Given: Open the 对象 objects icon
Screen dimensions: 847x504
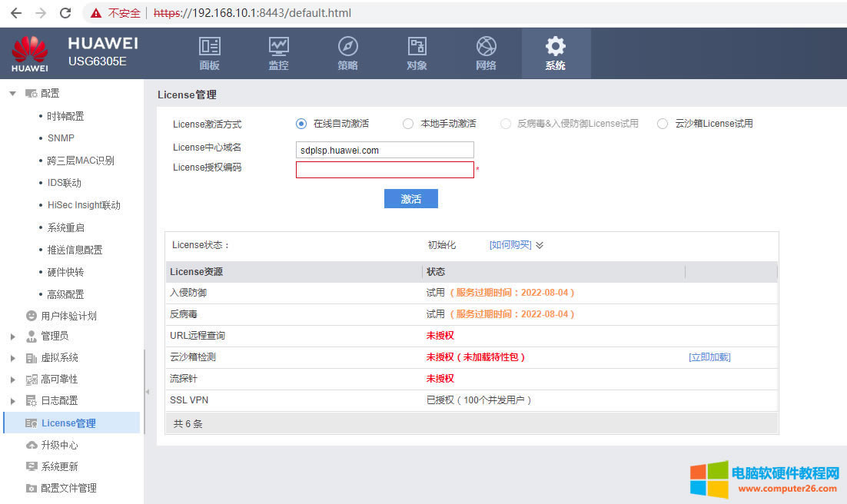Looking at the screenshot, I should (x=417, y=46).
